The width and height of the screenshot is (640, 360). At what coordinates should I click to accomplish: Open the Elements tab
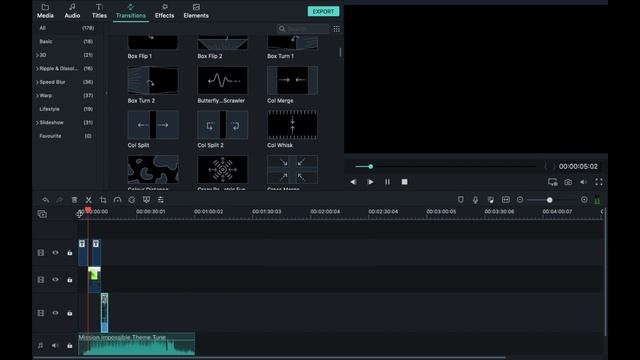point(196,11)
